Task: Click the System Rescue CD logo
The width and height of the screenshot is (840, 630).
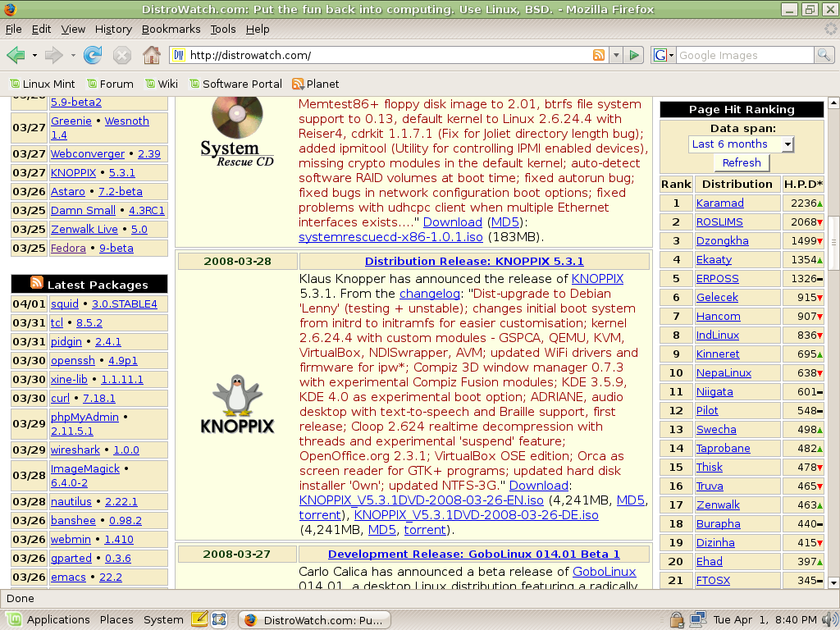Action: point(237,132)
